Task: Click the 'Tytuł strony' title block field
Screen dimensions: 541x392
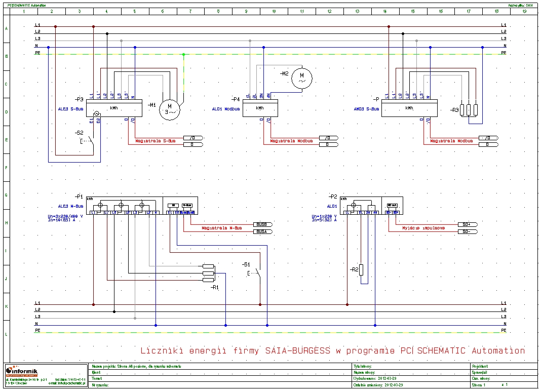Action: [x=411, y=366]
